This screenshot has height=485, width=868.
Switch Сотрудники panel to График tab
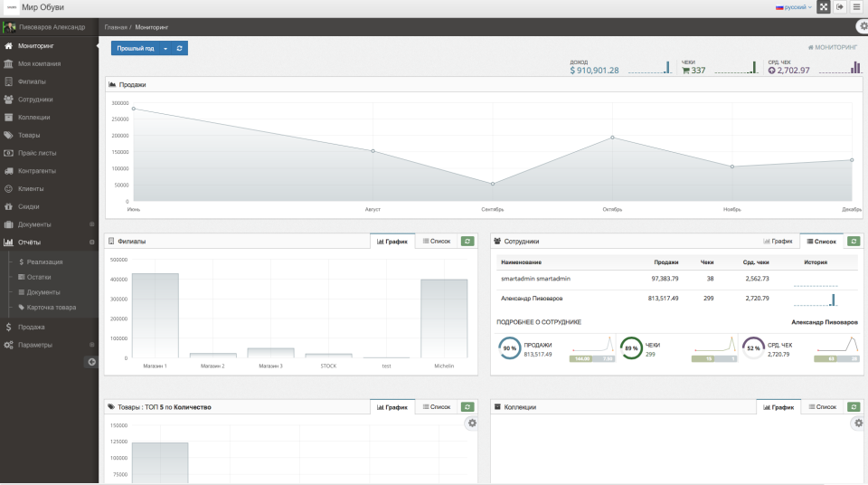778,241
